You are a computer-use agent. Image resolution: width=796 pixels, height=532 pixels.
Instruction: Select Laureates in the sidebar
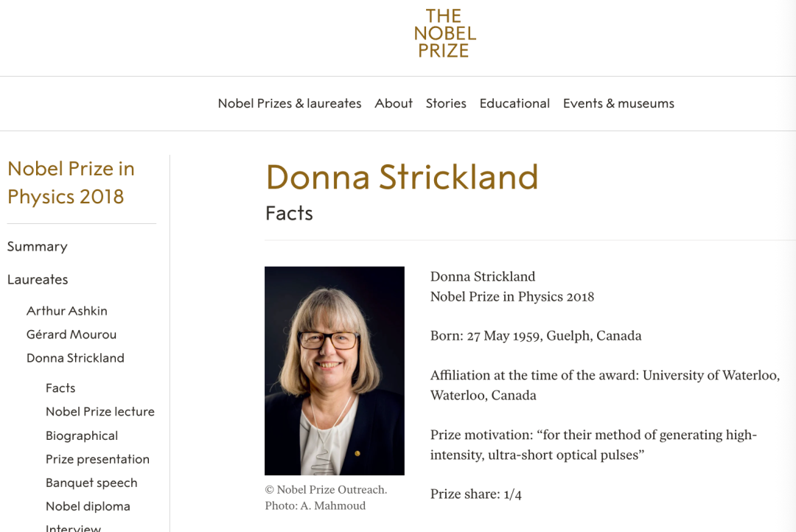[x=38, y=280]
